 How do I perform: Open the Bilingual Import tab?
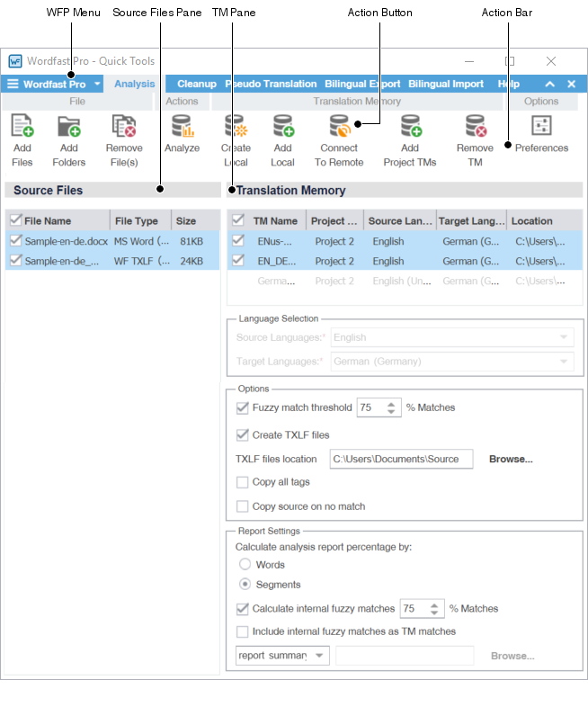pyautogui.click(x=446, y=84)
